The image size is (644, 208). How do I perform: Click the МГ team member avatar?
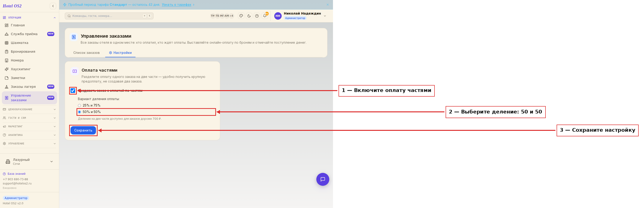tap(222, 16)
